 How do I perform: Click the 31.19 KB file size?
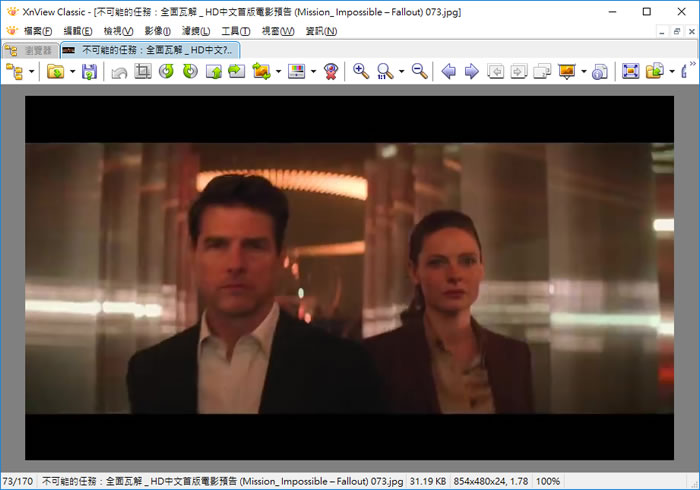tap(428, 482)
